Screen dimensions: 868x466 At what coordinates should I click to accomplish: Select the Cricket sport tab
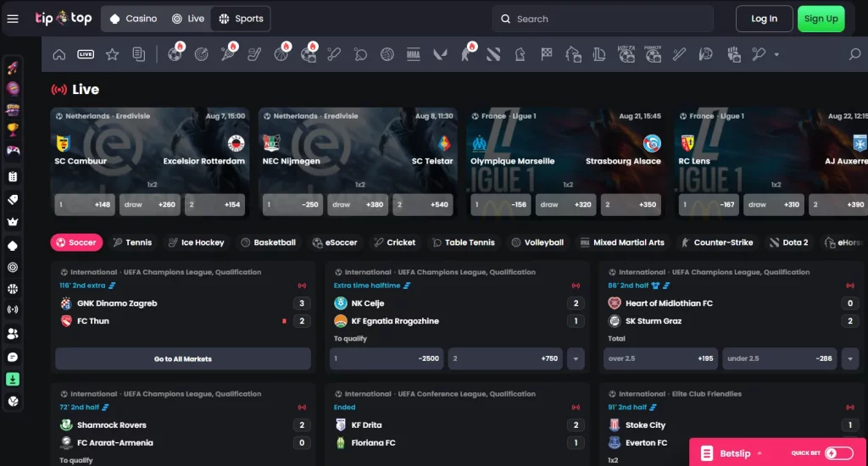pos(395,242)
